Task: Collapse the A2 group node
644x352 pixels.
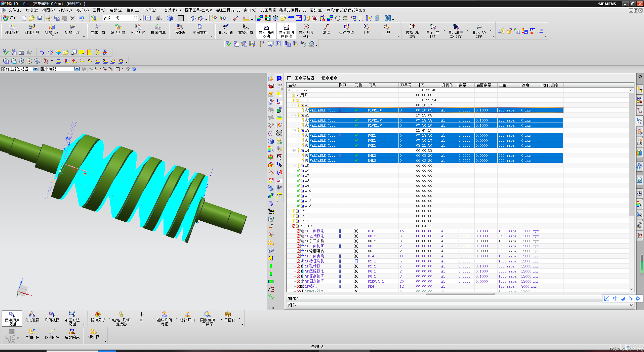Action: tap(294, 115)
